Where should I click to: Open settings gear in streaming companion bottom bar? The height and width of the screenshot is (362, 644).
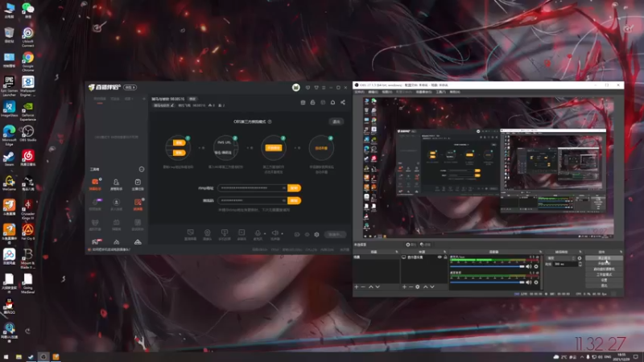(x=316, y=235)
